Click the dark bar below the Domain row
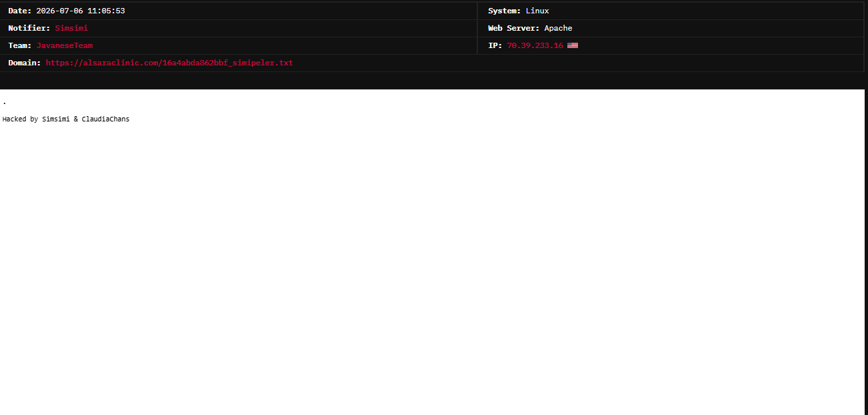This screenshot has height=415, width=868. click(x=432, y=80)
